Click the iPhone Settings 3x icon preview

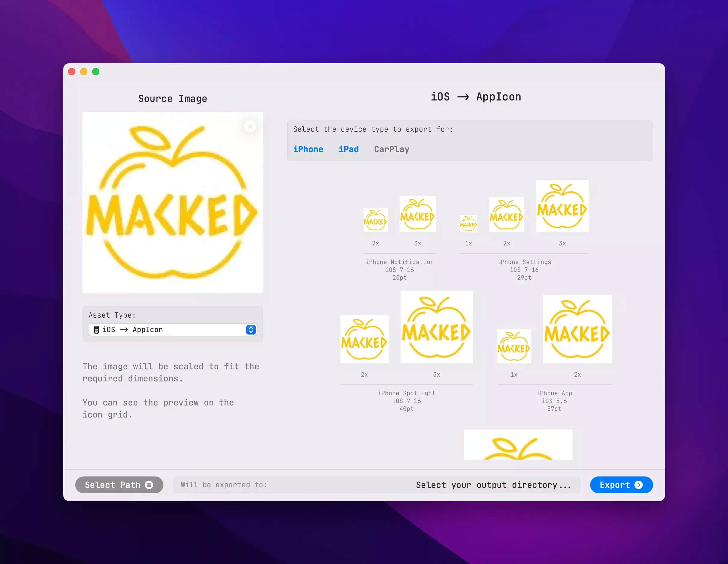tap(562, 206)
